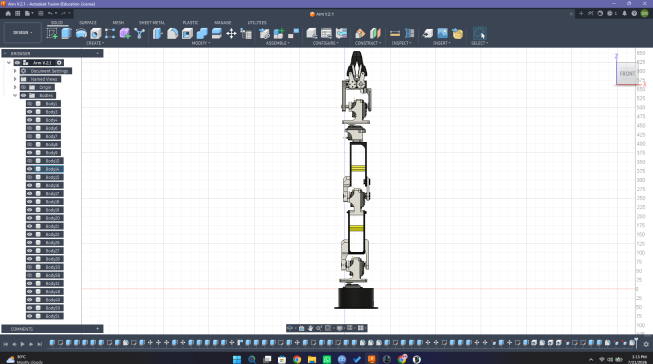Viewport: 653px width, 364px height.
Task: Select the Offset Plane construct tool
Action: pyautogui.click(x=360, y=33)
